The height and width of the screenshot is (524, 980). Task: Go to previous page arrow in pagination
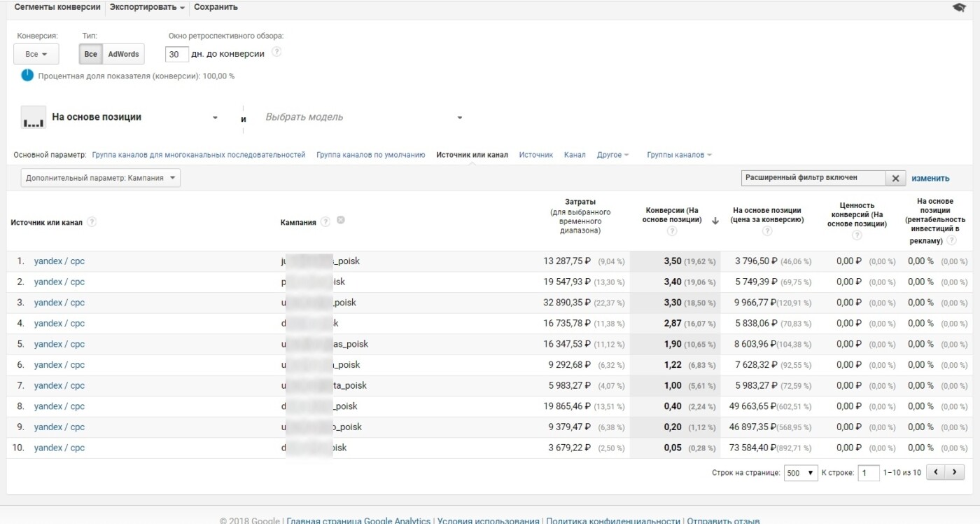coord(936,473)
